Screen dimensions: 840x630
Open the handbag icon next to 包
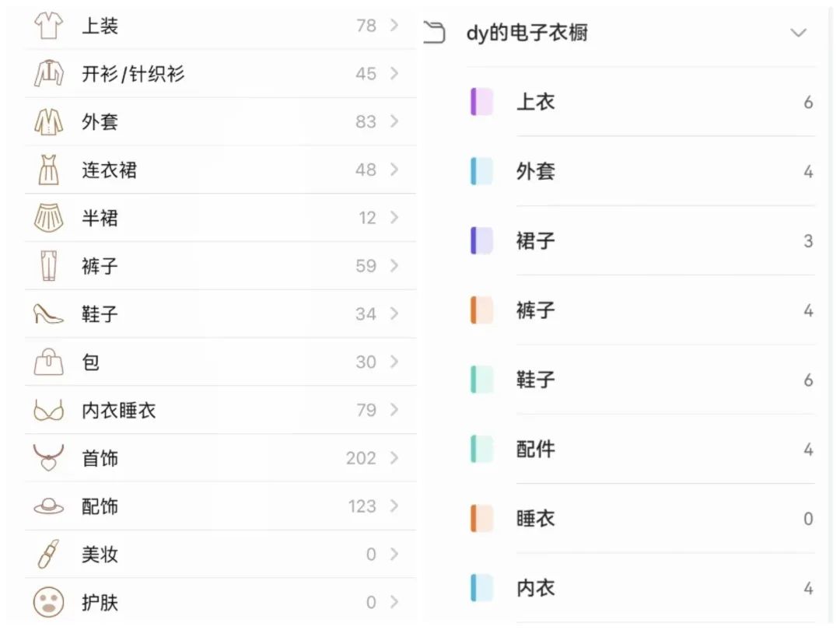[49, 362]
